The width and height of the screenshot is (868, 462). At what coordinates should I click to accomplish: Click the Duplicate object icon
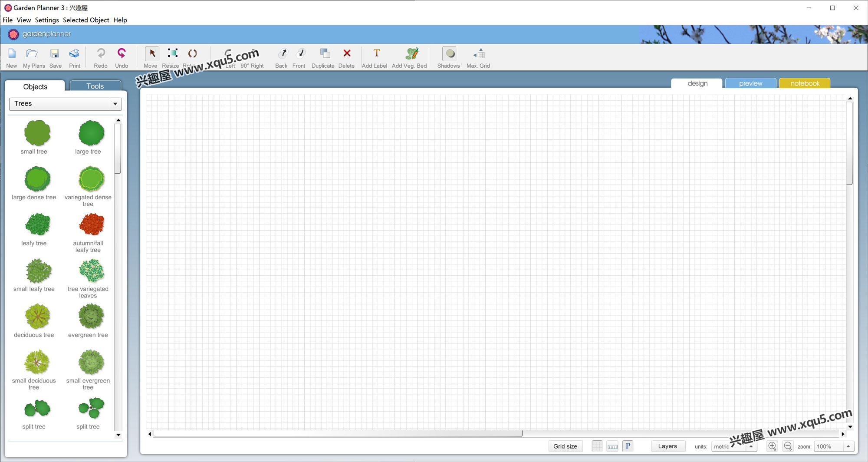[324, 54]
